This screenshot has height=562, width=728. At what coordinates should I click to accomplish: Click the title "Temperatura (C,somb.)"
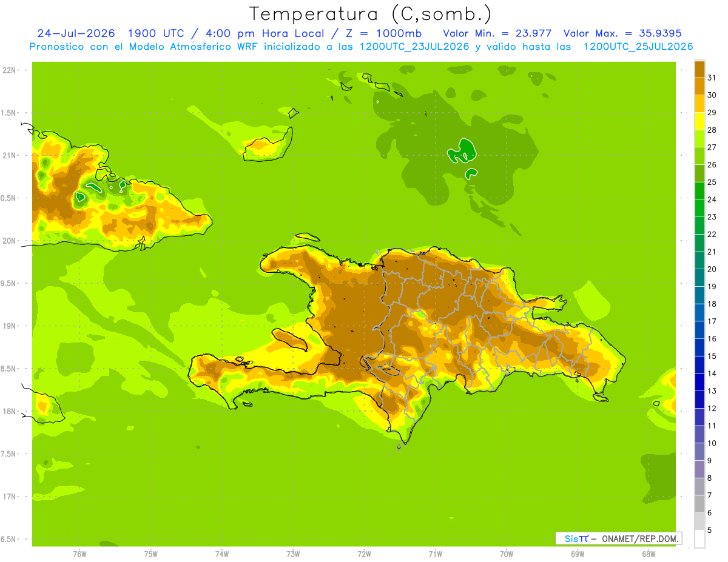(x=371, y=13)
